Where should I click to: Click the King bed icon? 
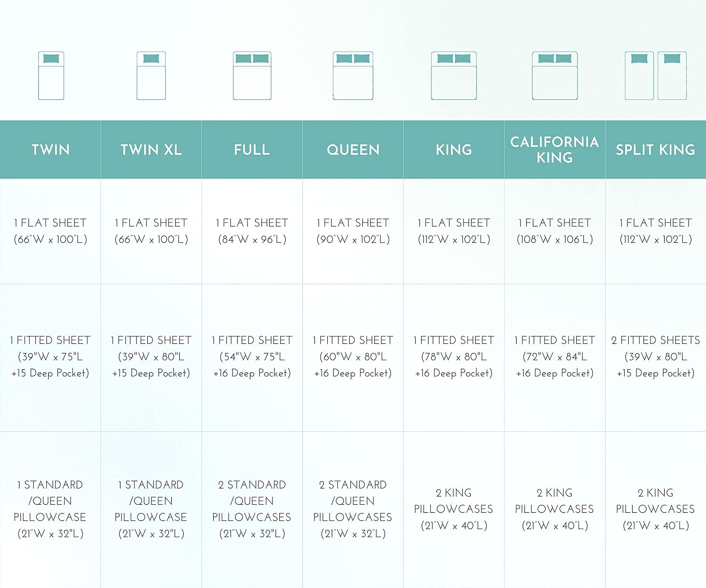[454, 76]
